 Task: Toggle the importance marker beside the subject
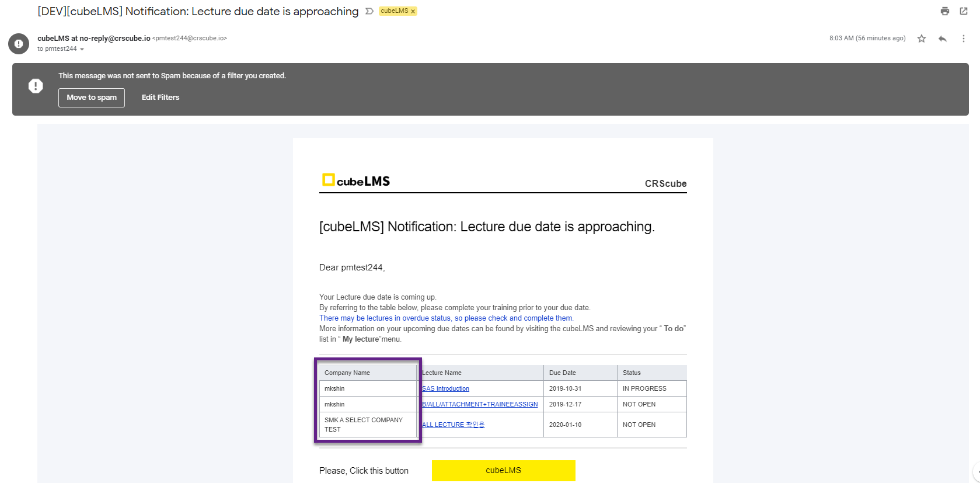[369, 11]
